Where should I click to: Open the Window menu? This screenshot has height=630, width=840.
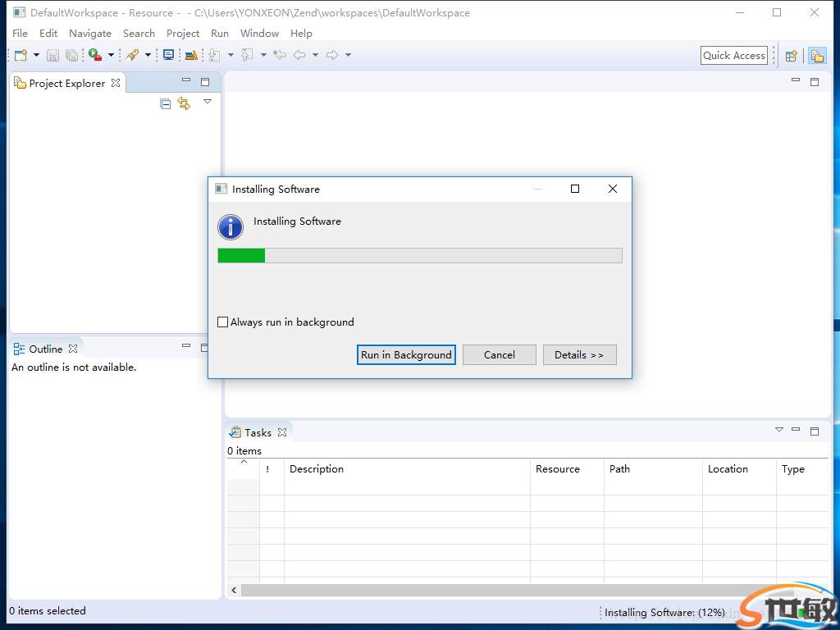click(259, 33)
